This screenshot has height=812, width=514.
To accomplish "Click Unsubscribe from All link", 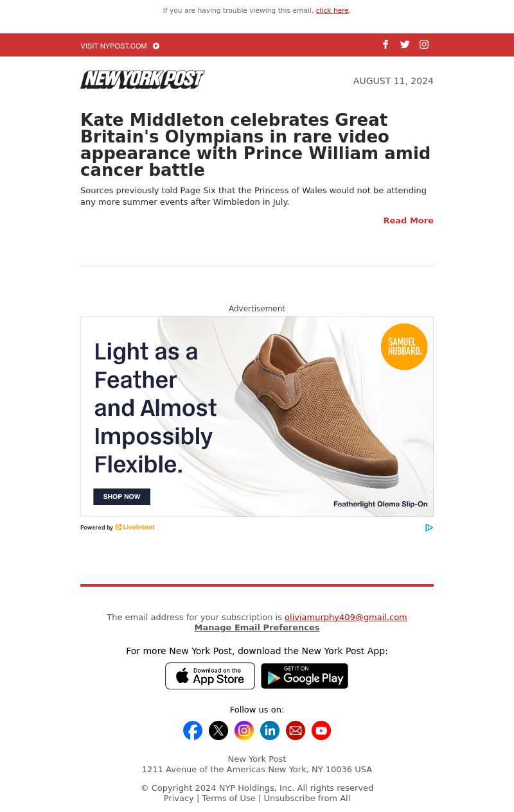I will 306,799.
